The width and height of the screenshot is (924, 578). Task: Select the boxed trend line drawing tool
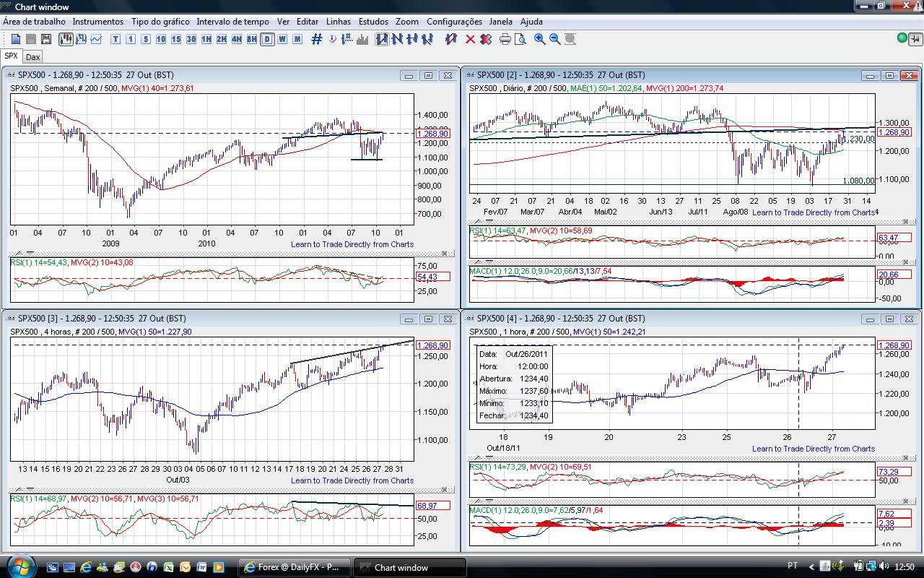pyautogui.click(x=382, y=39)
